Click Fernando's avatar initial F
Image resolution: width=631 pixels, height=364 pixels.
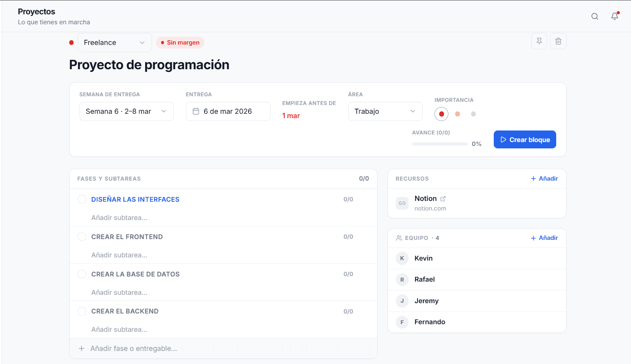pyautogui.click(x=402, y=322)
